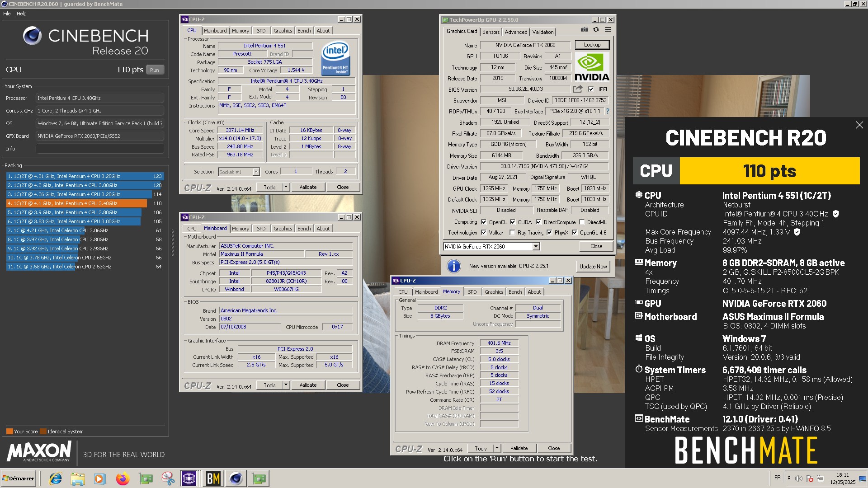The image size is (868, 488).
Task: Open Tools dropdown arrow in CPU-Z CPU window
Action: pyautogui.click(x=286, y=187)
